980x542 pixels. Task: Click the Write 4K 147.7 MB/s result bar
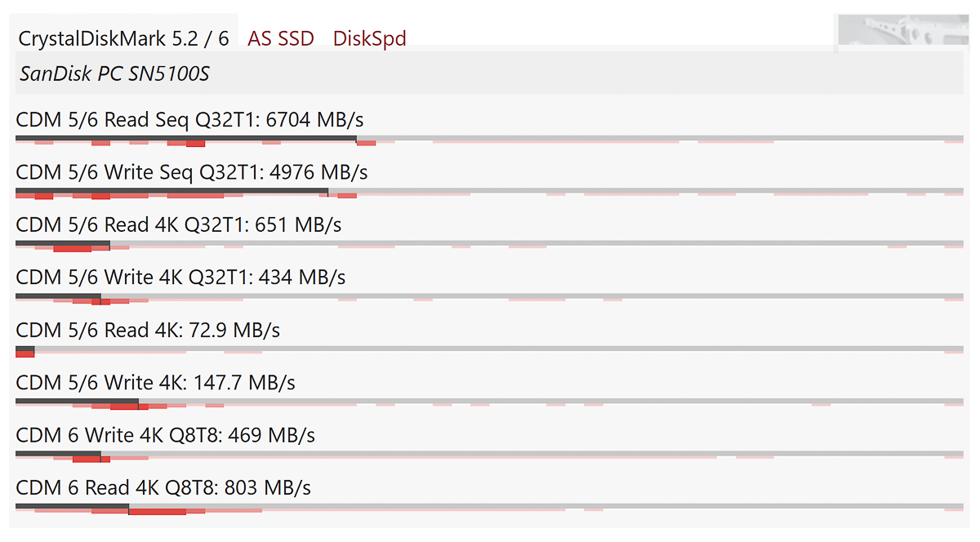coord(77,402)
